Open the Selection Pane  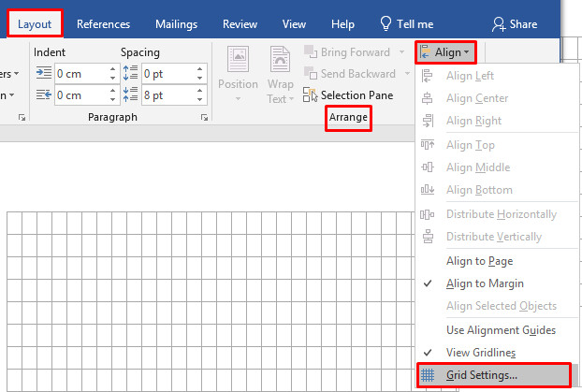(x=348, y=95)
